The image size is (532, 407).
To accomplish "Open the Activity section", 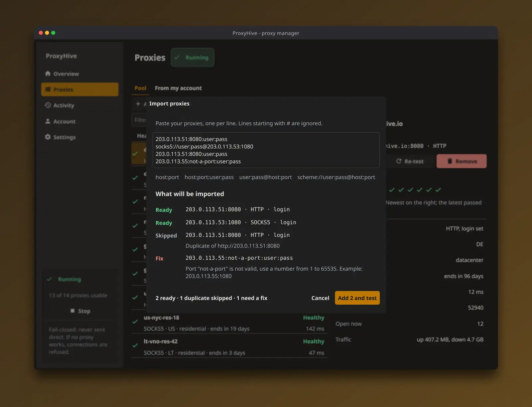I will [x=80, y=105].
